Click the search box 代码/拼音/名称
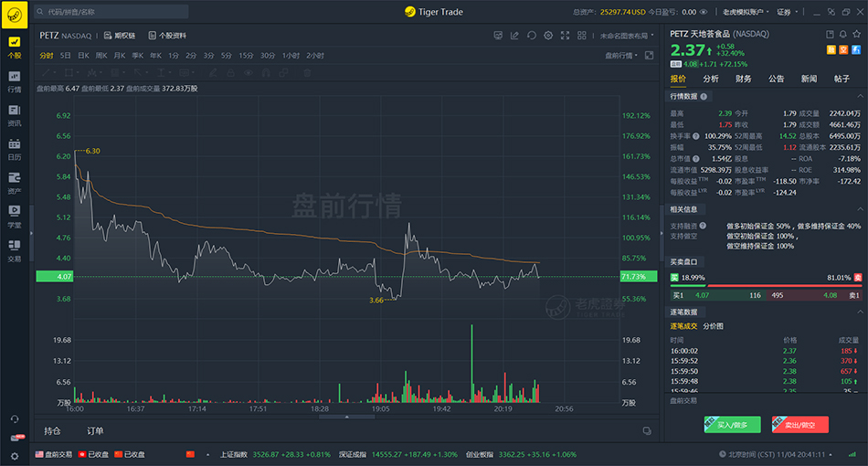 [111, 12]
